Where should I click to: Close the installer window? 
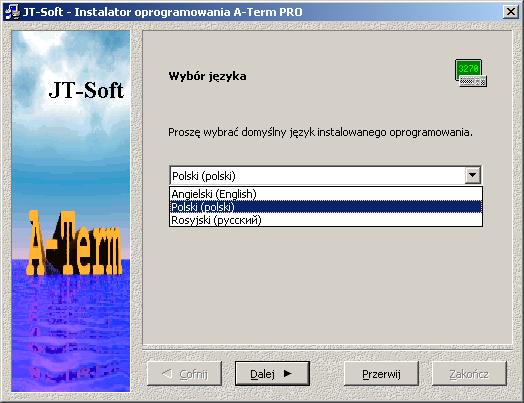[x=511, y=12]
